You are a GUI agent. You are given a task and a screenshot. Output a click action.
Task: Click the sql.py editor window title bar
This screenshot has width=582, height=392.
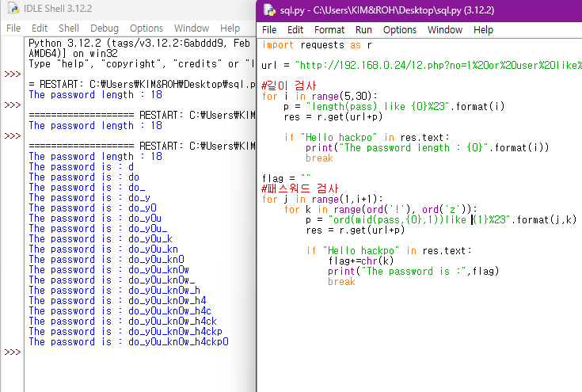click(x=419, y=10)
